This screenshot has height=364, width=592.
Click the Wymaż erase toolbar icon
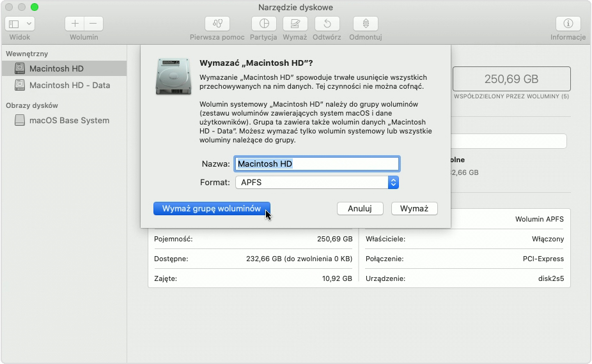(295, 24)
